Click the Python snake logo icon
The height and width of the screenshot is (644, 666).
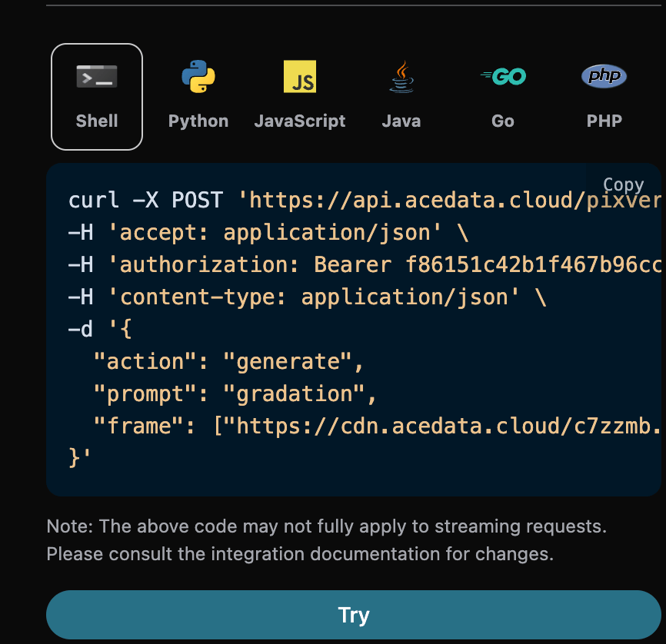[x=198, y=77]
